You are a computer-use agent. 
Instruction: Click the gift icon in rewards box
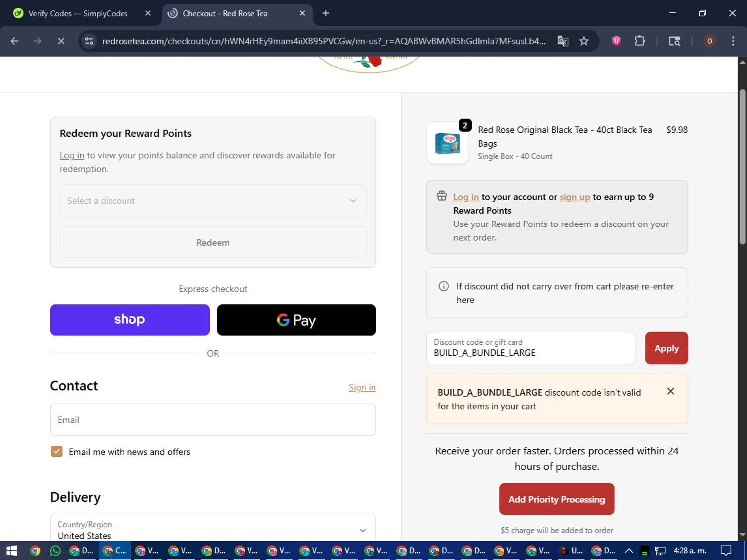tap(442, 196)
